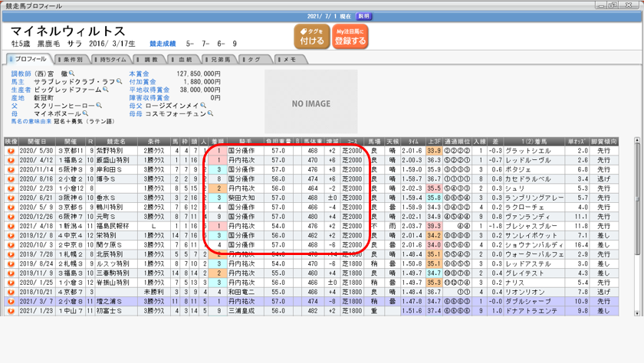
Task: Click the magnifier icon next to ロージズインメイ
Action: point(203,106)
